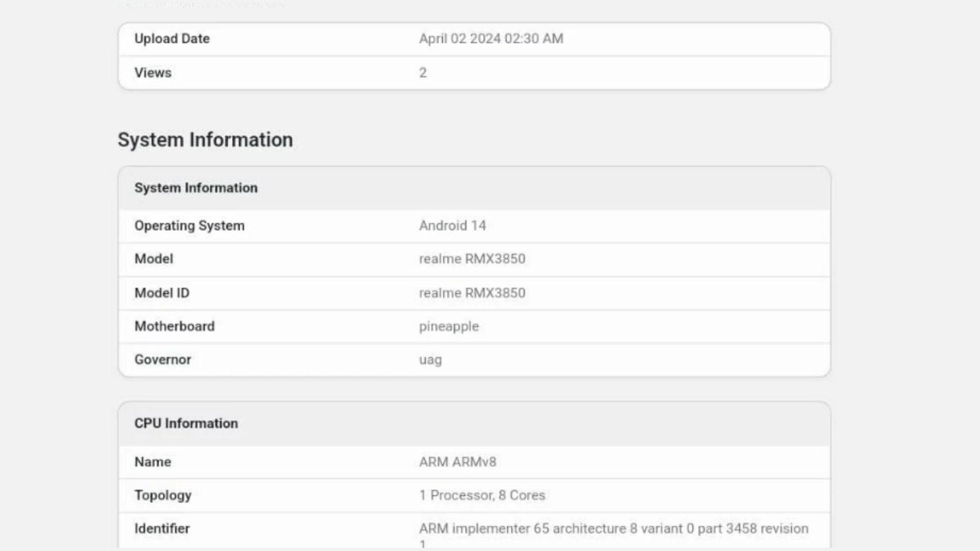The height and width of the screenshot is (551, 980).
Task: Select the ARM ARMv8 CPU name
Action: [458, 462]
